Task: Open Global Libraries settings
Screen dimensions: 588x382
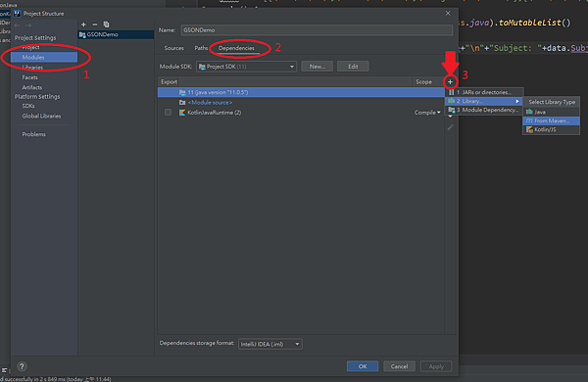Action: [41, 116]
